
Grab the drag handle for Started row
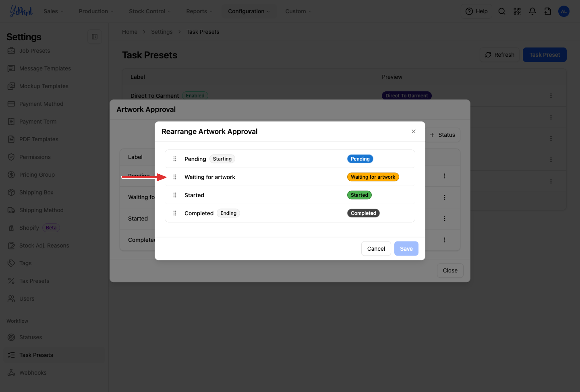[175, 195]
